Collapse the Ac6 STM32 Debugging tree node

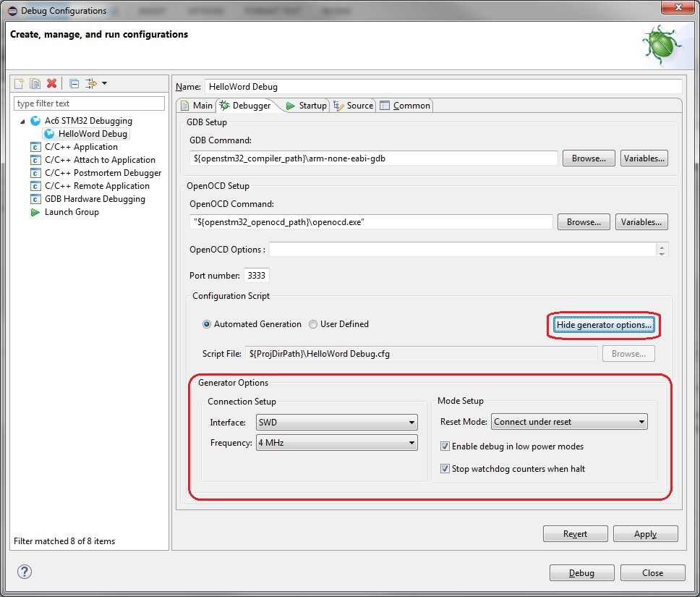pos(22,121)
